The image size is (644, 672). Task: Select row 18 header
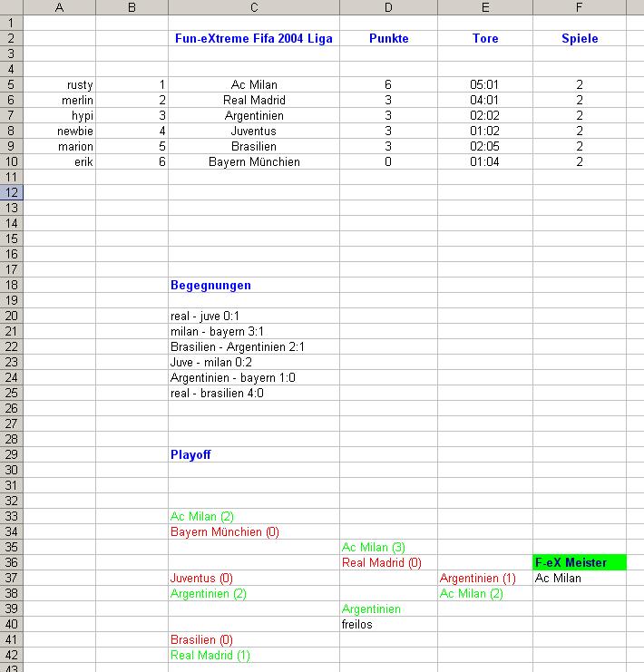(x=12, y=285)
